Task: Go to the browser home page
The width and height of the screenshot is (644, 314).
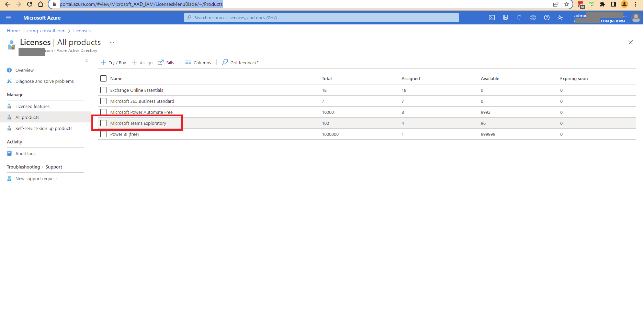Action: pos(41,4)
